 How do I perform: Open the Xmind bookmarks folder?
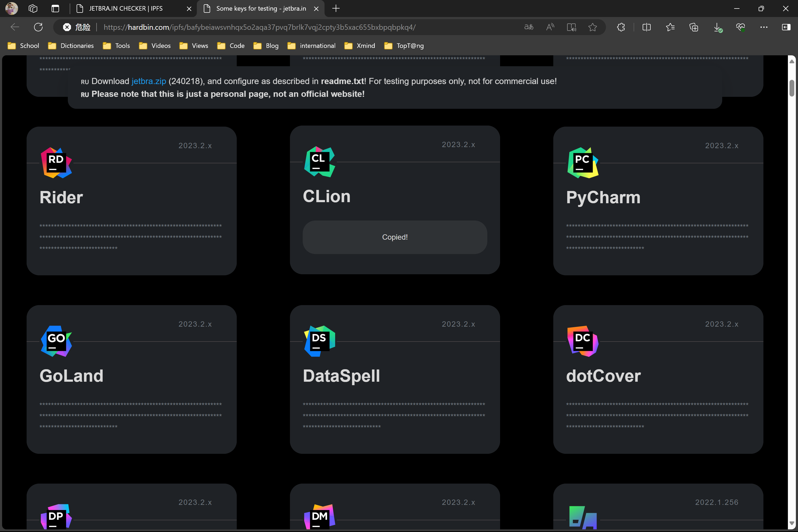(360, 45)
